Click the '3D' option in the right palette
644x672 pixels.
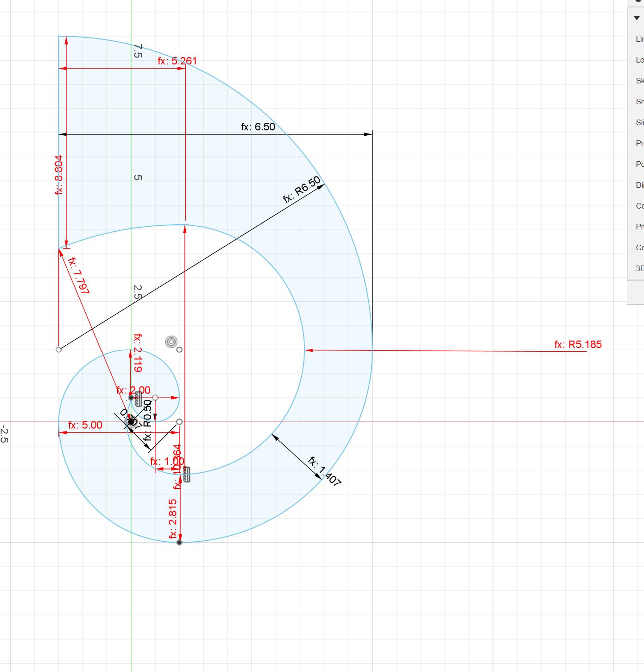640,268
